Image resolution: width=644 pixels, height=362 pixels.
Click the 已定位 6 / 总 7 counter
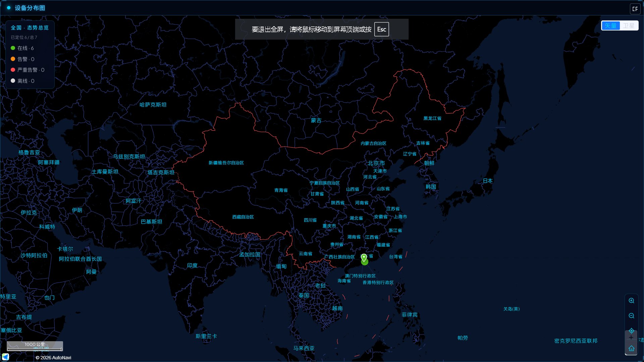[x=24, y=38]
